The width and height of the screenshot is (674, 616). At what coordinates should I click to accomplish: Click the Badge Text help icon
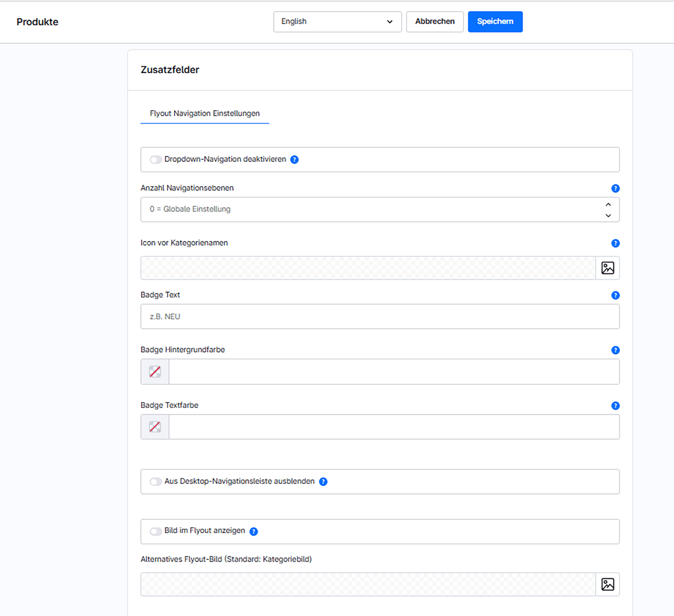point(615,295)
